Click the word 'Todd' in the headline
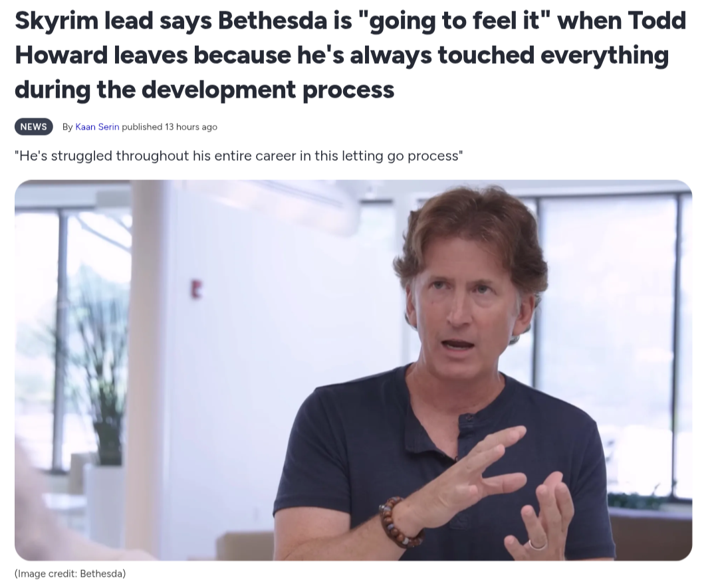 tap(657, 21)
